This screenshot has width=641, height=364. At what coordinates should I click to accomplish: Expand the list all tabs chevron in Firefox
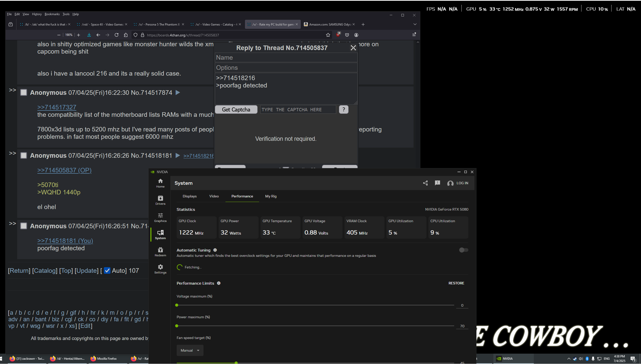(x=415, y=24)
